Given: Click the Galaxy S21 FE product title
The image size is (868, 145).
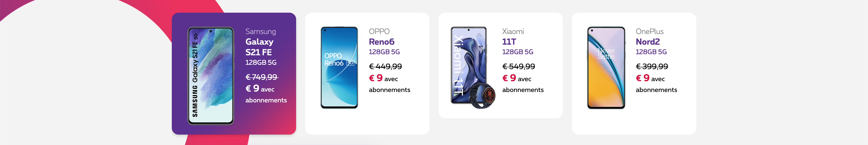Looking at the screenshot, I should point(259,47).
